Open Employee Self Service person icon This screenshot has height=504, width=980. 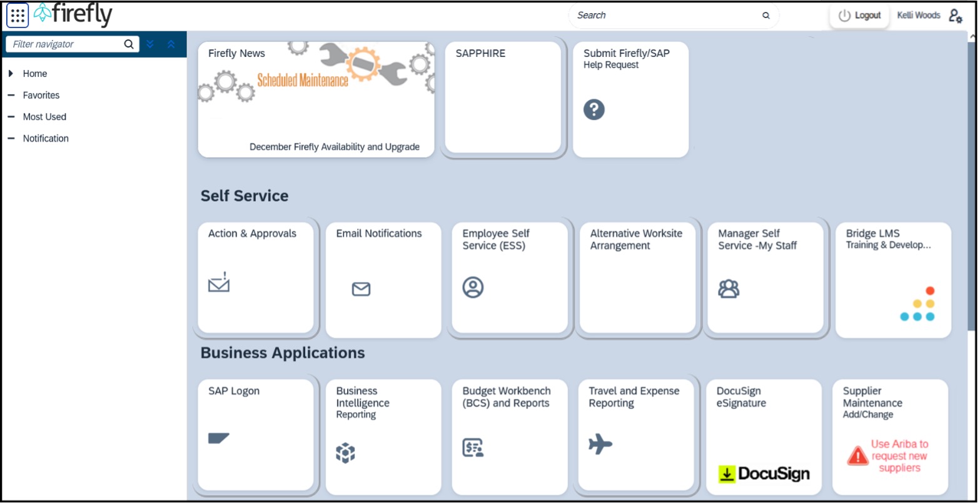473,287
